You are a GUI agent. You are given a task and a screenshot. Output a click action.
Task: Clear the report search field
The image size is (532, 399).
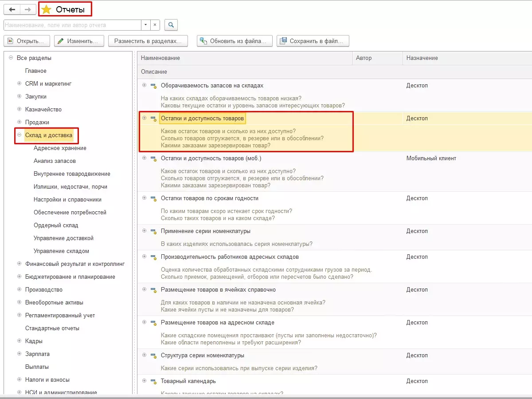pos(155,25)
